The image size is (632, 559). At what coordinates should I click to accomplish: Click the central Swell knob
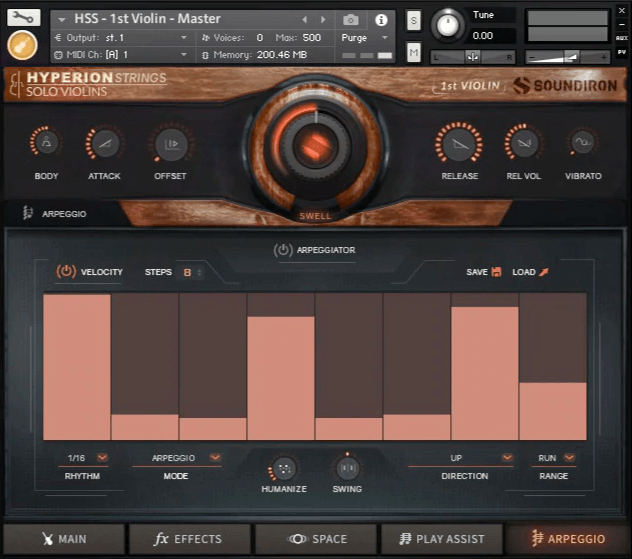click(x=316, y=145)
